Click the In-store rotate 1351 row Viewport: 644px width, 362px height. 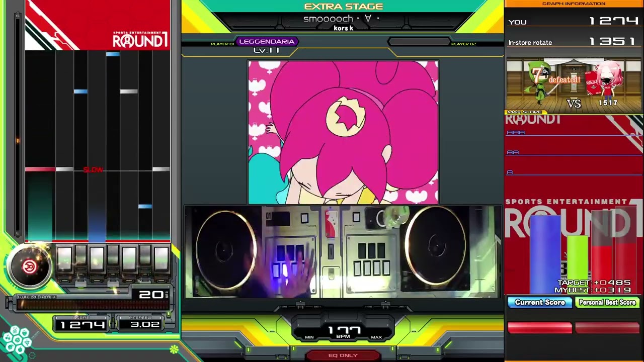574,42
